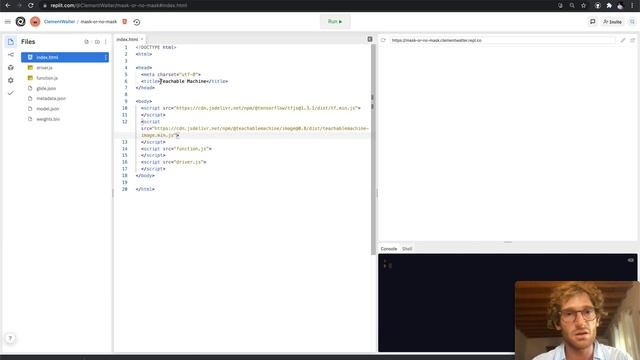Screen dimensions: 640x360
Task: Bookmark the page with the star icon
Action: tap(584, 5)
